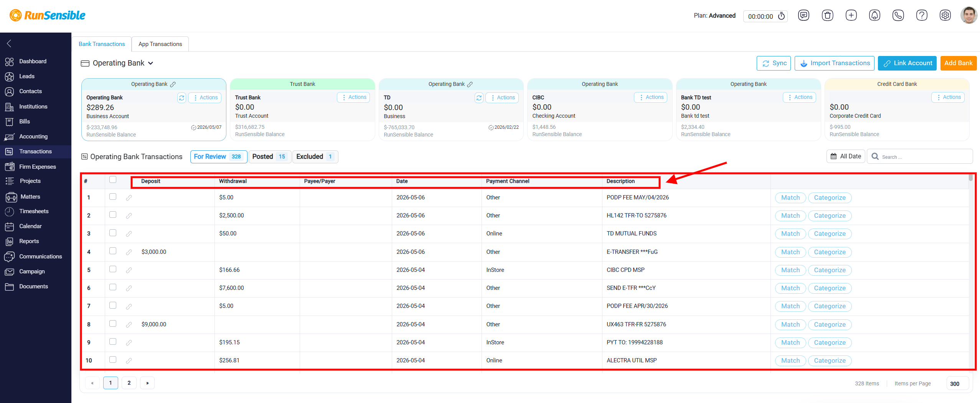Viewport: 980px width, 403px height.
Task: Check the box for row 3 TD MUTUAL FUNDS
Action: (113, 233)
